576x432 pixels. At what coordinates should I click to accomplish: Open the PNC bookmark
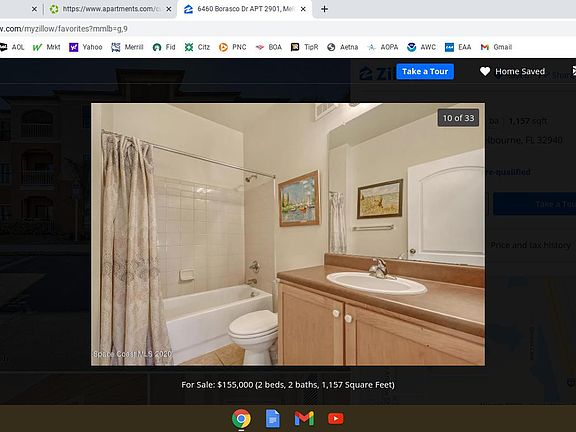click(x=233, y=47)
